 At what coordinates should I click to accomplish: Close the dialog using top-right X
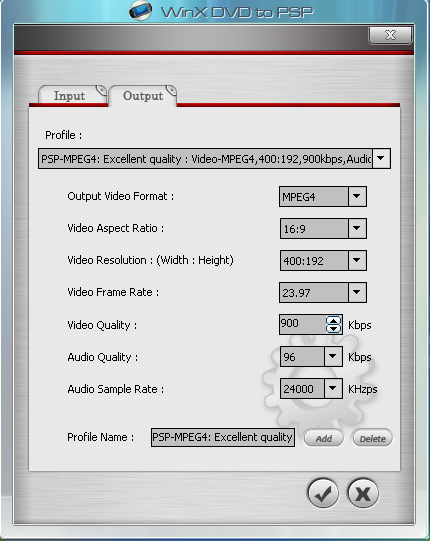(390, 35)
